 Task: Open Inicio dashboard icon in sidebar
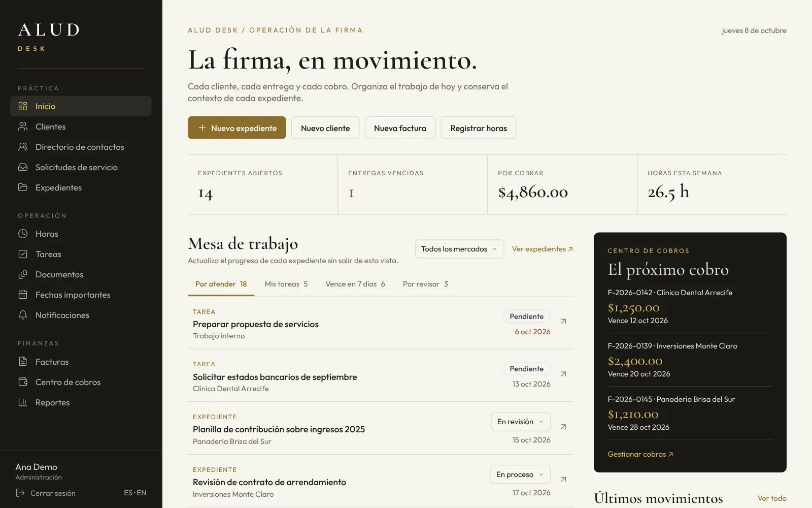click(x=23, y=106)
